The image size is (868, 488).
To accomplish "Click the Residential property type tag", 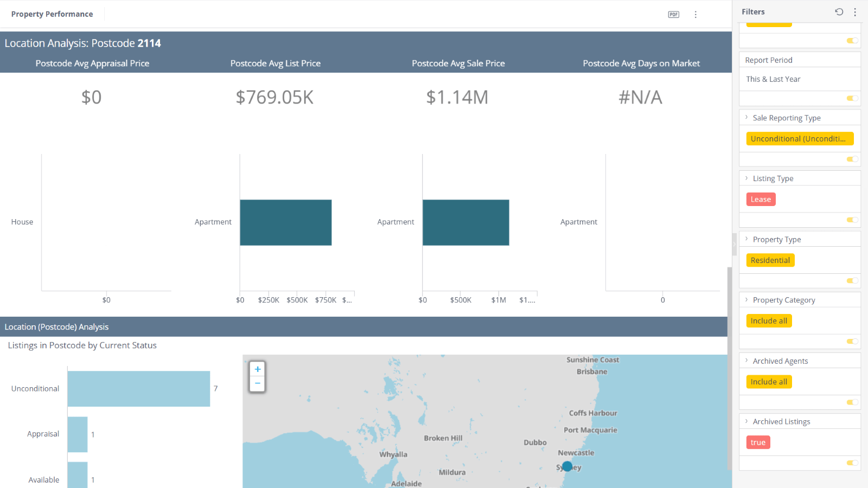I will 770,260.
